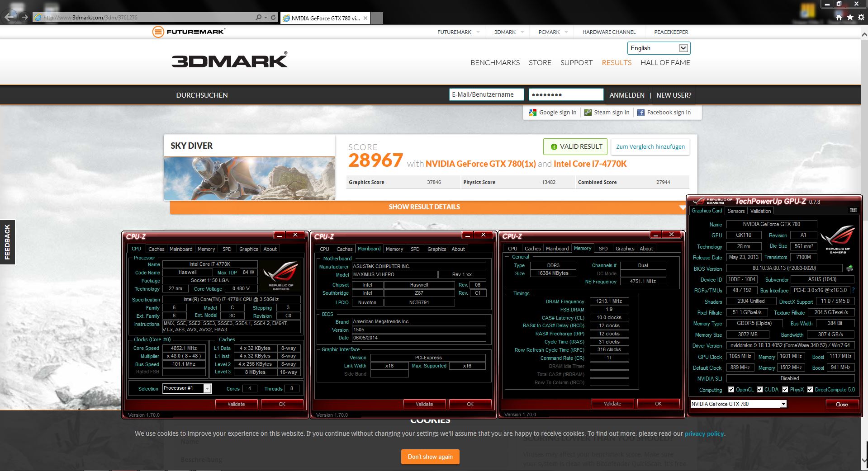Focus the E-Mail/Benutzername input field
Image resolution: width=868 pixels, height=471 pixels.
click(486, 94)
